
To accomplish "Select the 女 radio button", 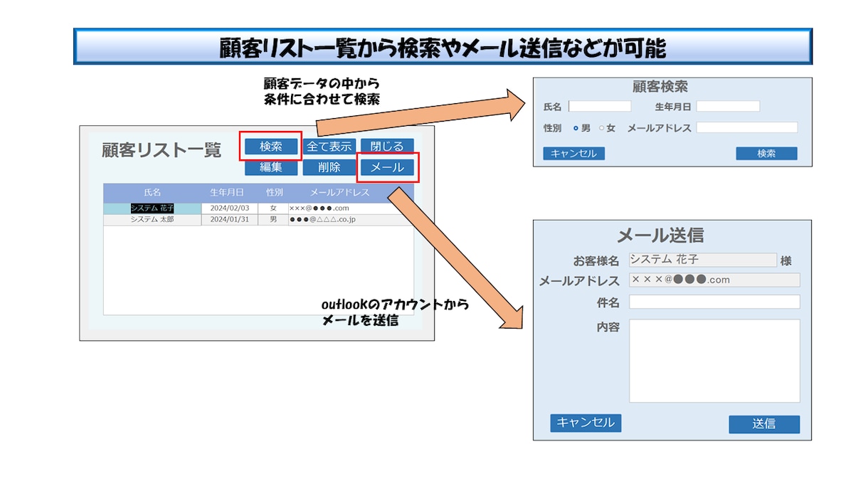I will pyautogui.click(x=602, y=129).
